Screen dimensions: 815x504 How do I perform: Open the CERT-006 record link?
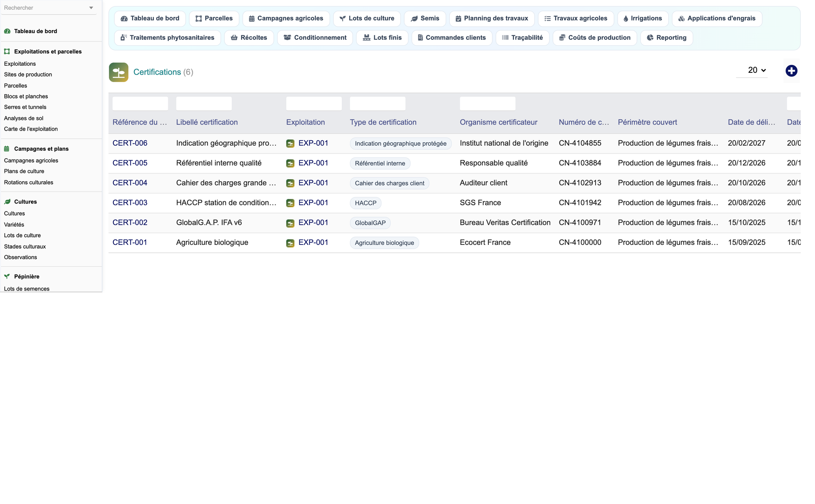click(x=130, y=143)
